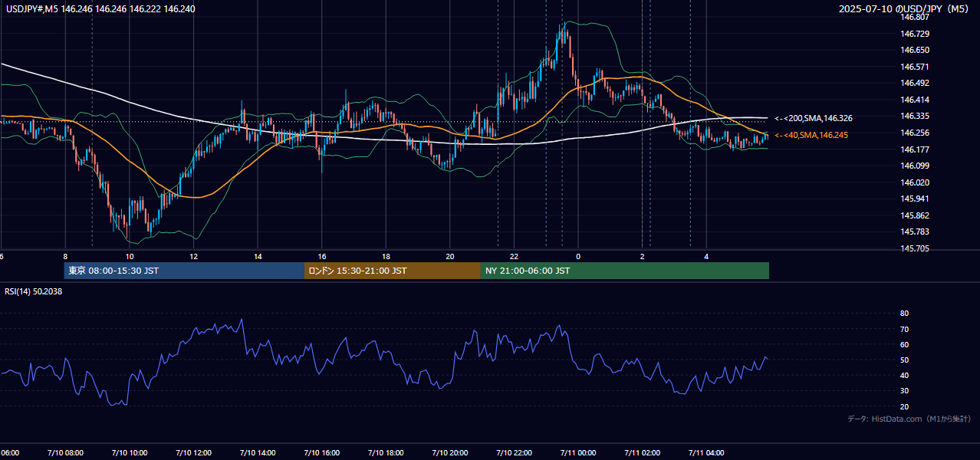Click price level 146.729 on the axis

(914, 34)
